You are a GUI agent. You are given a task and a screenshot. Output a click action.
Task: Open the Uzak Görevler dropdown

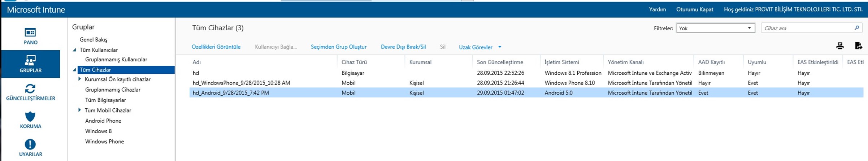480,47
